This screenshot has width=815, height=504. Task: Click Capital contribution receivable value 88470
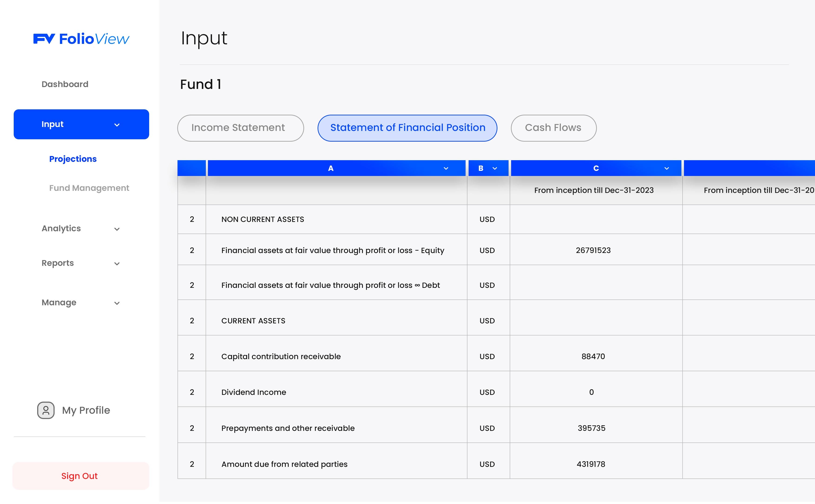click(593, 356)
